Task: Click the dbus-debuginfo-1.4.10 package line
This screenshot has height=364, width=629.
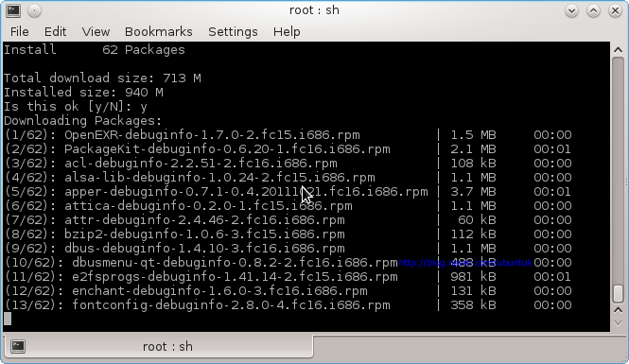Action: point(288,249)
